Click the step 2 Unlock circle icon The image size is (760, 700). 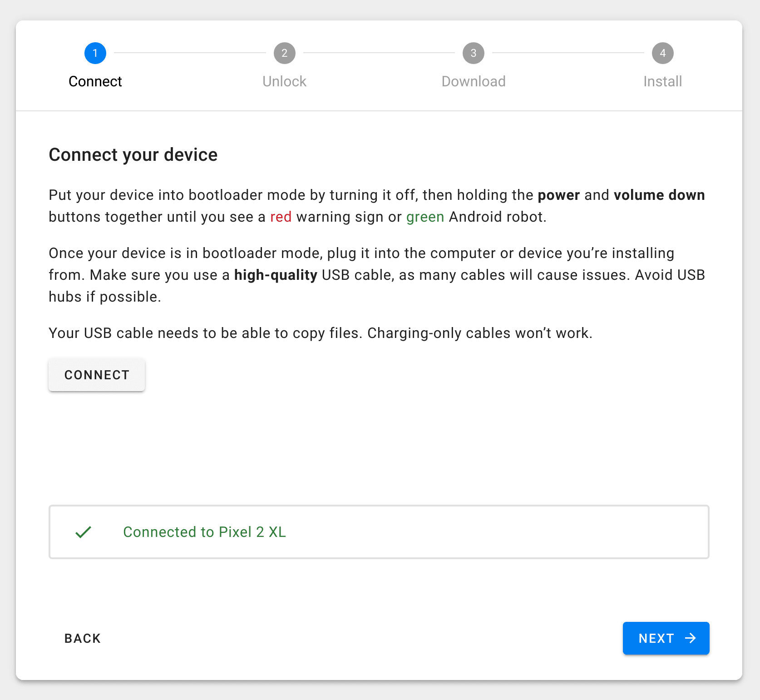point(284,53)
